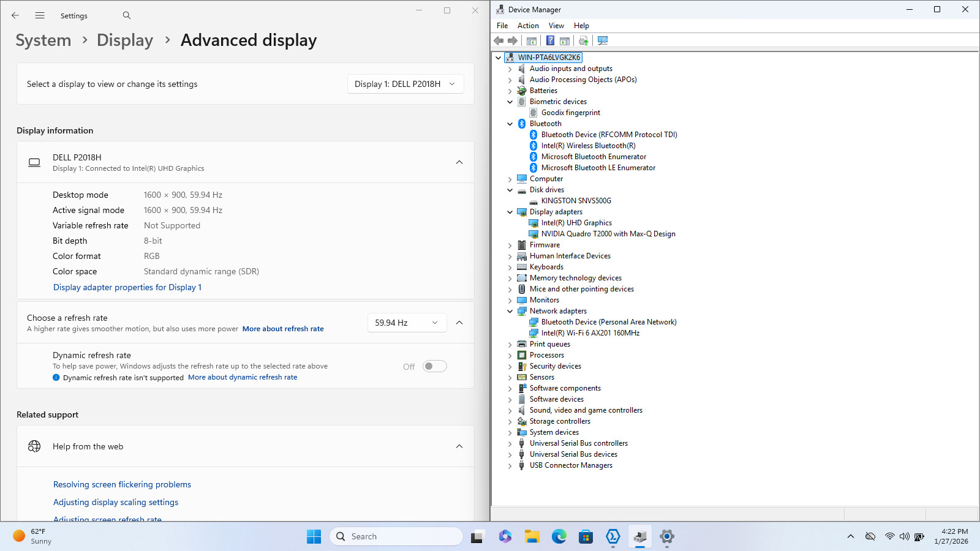The image size is (980, 551).
Task: Open Action menu in Device Manager
Action: click(528, 26)
